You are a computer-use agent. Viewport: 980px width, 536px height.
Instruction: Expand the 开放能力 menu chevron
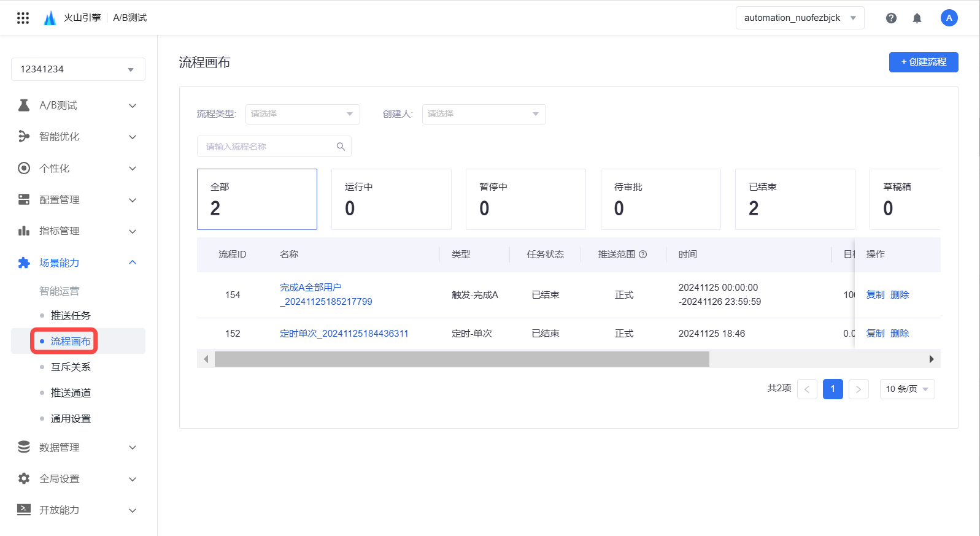[133, 510]
